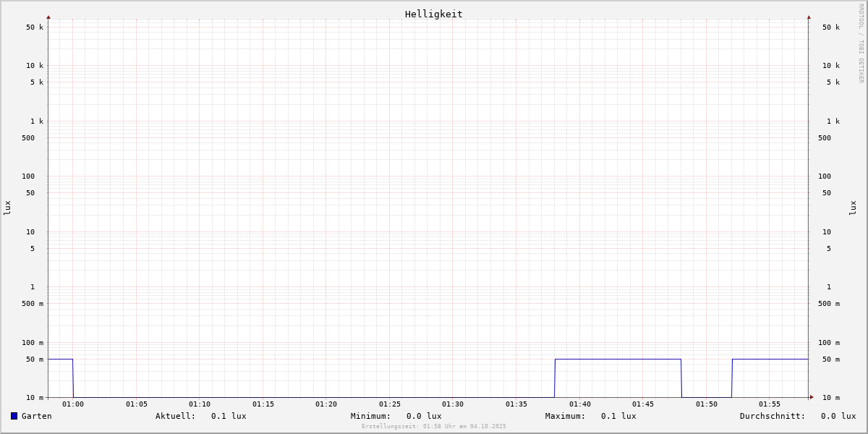The width and height of the screenshot is (868, 434).
Task: Click the RRDTOOL / TOBI OETIKER watermark
Action: point(861,43)
